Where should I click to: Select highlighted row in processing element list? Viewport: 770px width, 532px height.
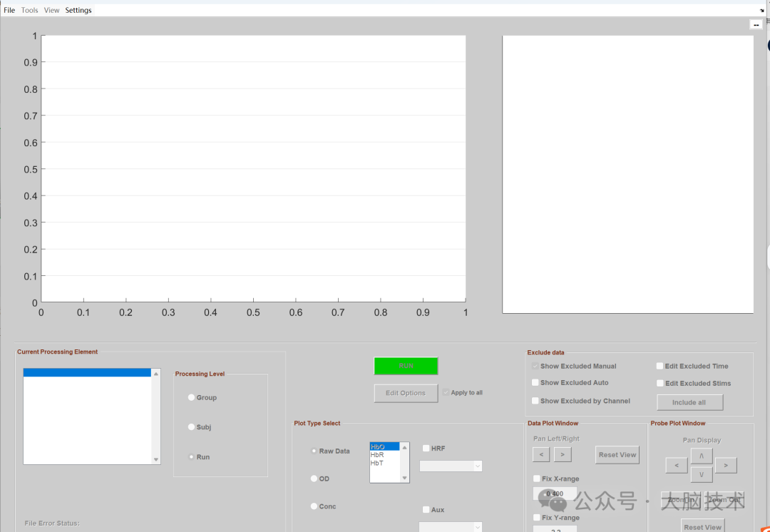tap(87, 373)
